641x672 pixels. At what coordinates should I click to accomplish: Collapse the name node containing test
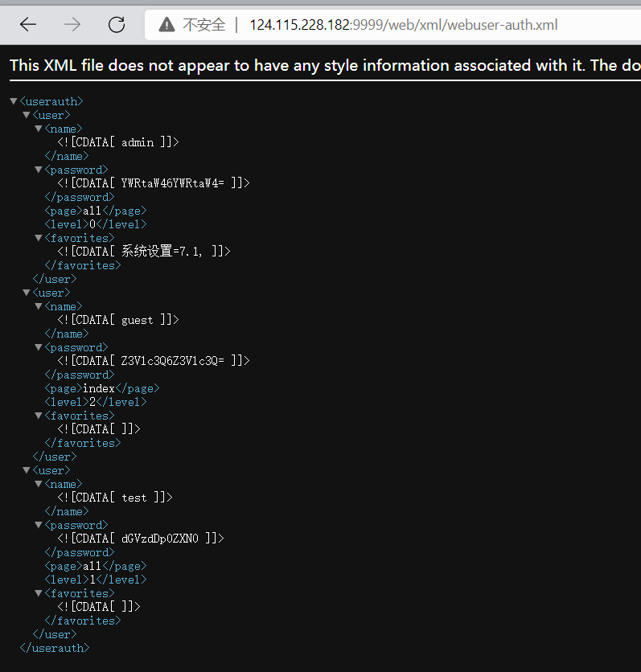[x=39, y=484]
